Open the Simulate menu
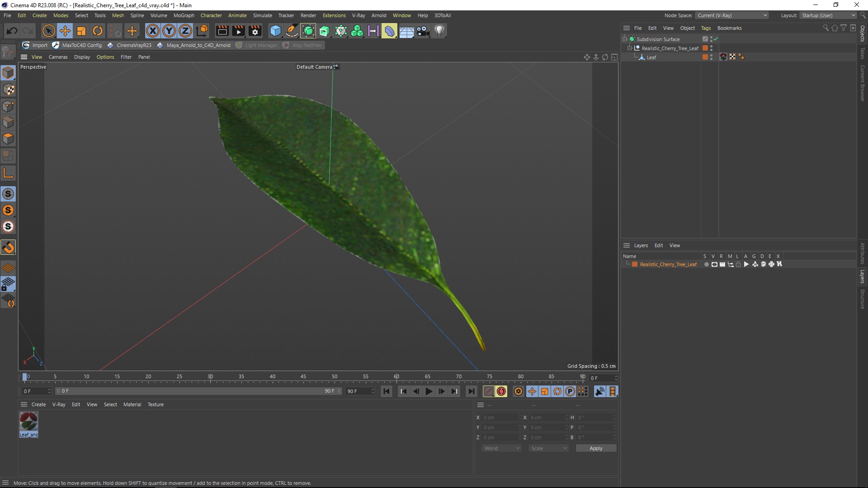Viewport: 868px width, 488px height. (262, 15)
